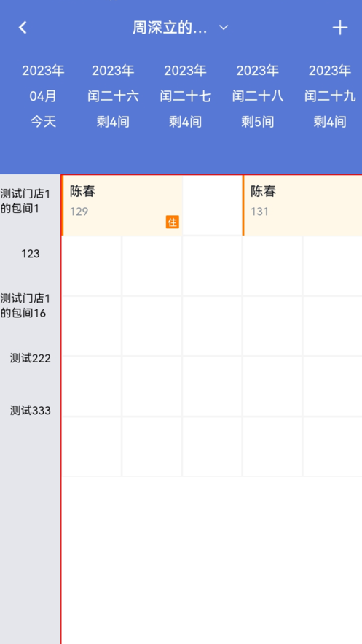
Task: Select the 闰二十七 date column
Action: point(185,96)
